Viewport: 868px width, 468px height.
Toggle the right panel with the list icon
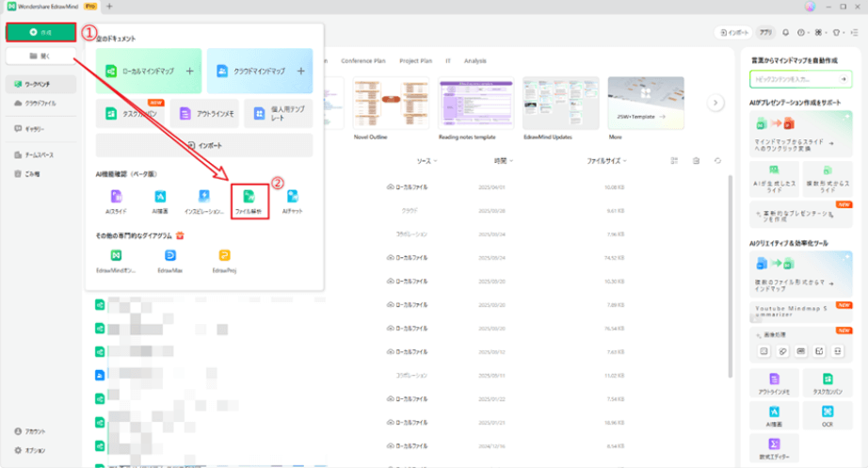pyautogui.click(x=854, y=33)
